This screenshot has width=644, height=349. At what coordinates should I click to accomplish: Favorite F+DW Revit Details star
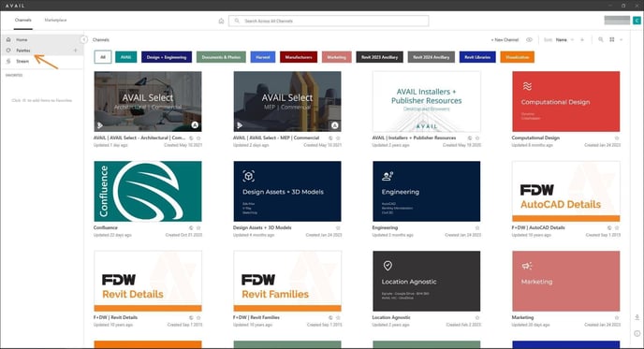[x=198, y=318]
